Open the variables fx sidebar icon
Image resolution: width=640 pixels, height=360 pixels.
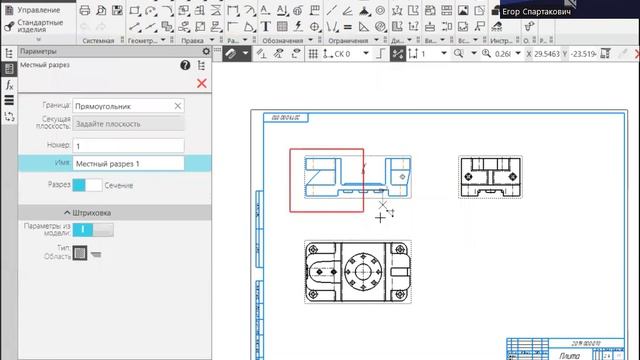click(x=9, y=85)
